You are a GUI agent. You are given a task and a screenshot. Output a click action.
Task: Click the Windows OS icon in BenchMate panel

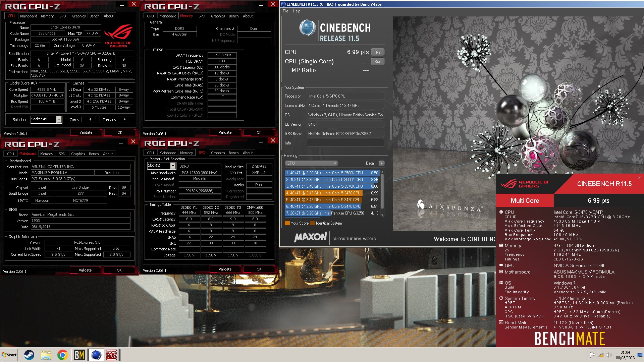click(501, 283)
